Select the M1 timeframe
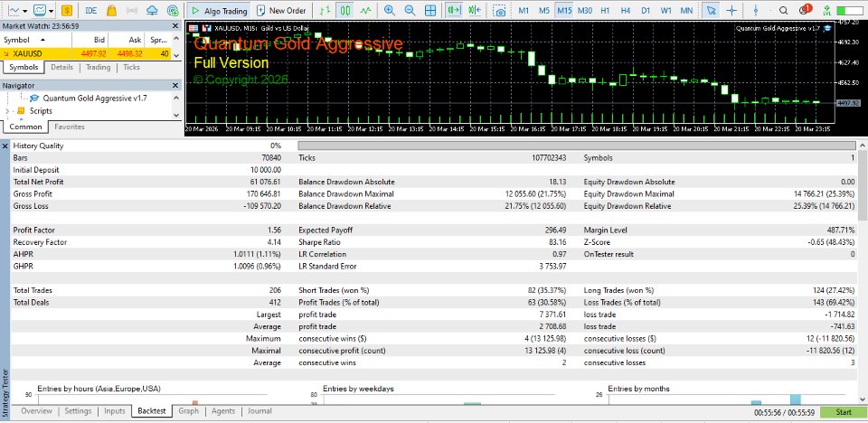This screenshot has width=868, height=423. pyautogui.click(x=524, y=10)
